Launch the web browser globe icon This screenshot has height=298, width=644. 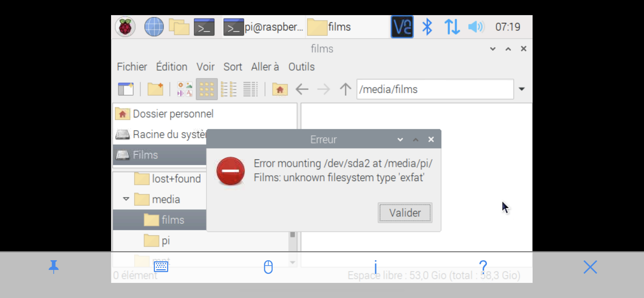point(154,27)
